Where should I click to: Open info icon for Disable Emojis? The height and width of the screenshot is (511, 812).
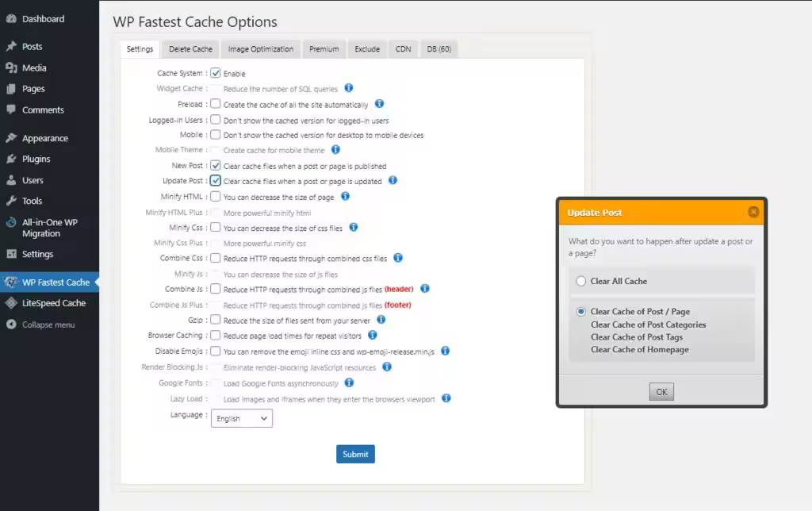pyautogui.click(x=445, y=351)
